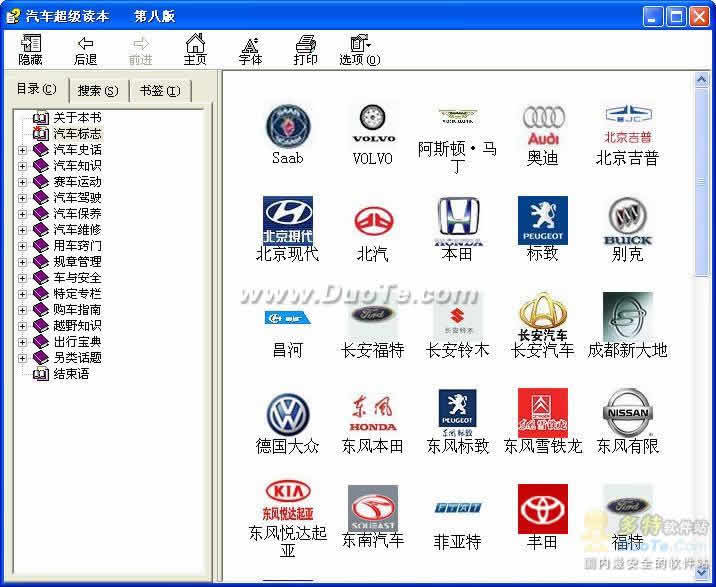Click the 菲亚特 Fiat logo

458,508
